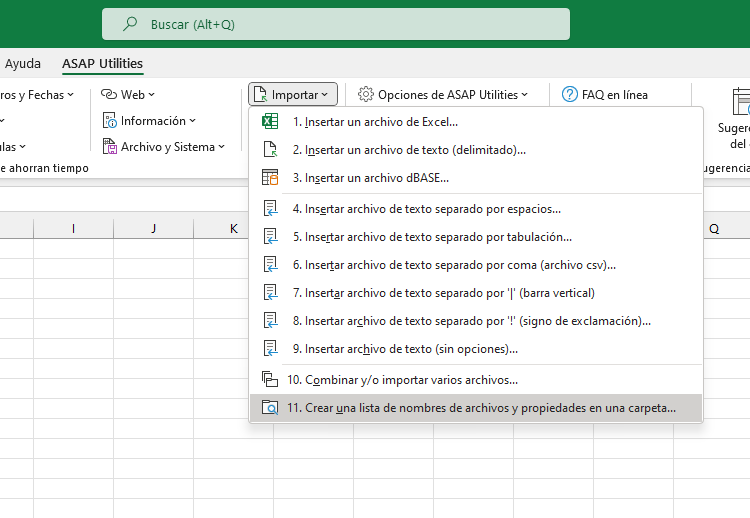Click the magnifier icon in search box
This screenshot has width=750, height=518.
pyautogui.click(x=130, y=24)
